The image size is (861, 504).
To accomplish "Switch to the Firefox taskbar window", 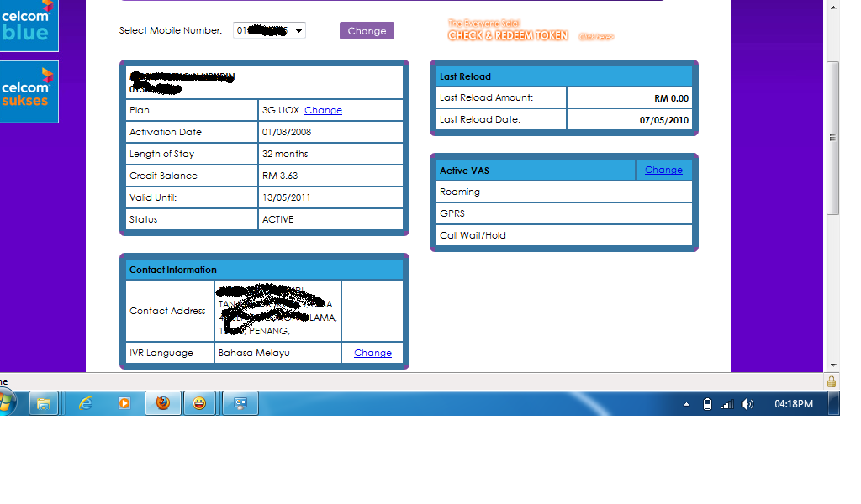I will point(163,404).
